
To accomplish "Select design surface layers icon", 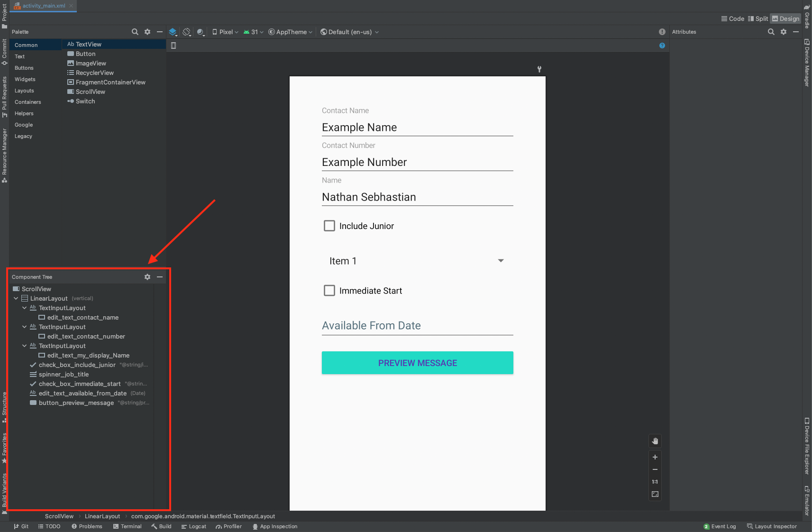I will tap(173, 32).
